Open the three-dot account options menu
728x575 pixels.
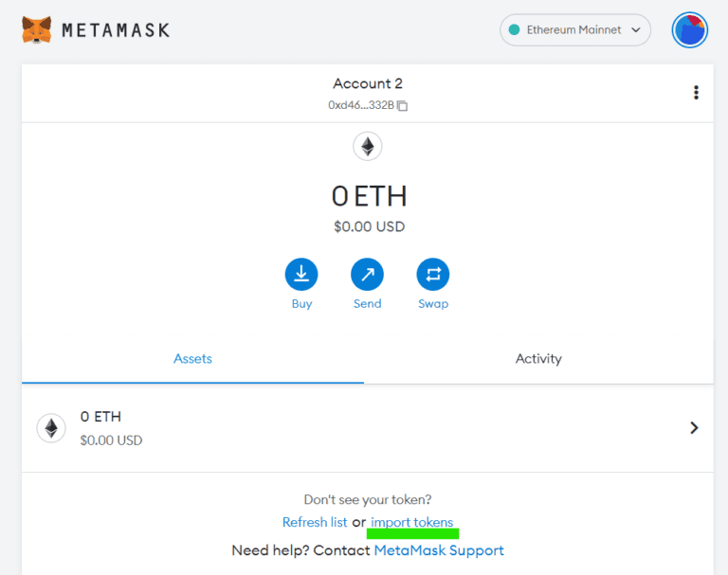point(696,92)
